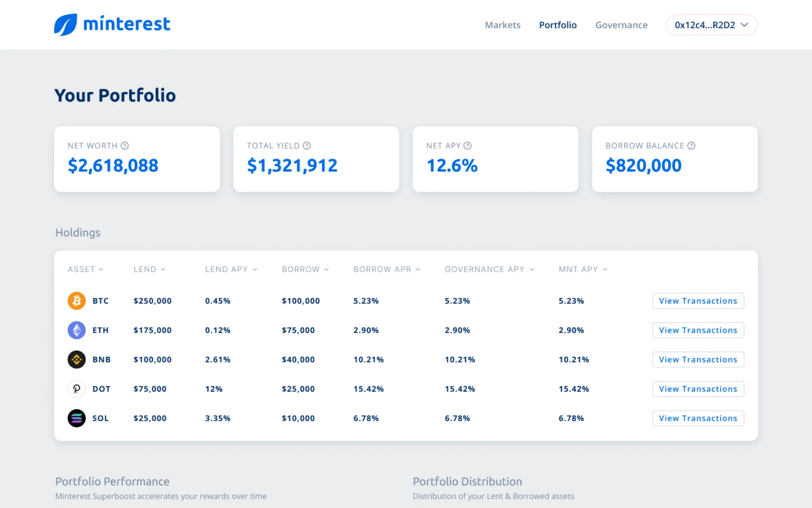Screen dimensions: 812x508
Task: Click SOL lend APY 3.35%
Action: tap(217, 418)
